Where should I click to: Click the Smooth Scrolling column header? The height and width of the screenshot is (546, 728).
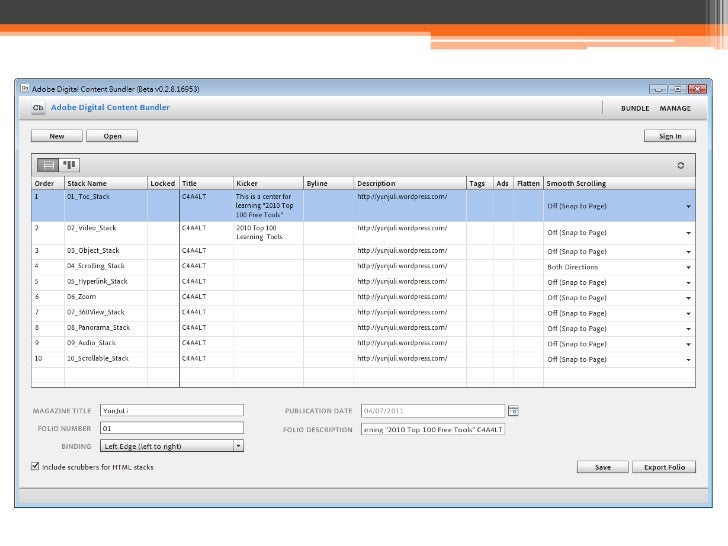click(619, 183)
